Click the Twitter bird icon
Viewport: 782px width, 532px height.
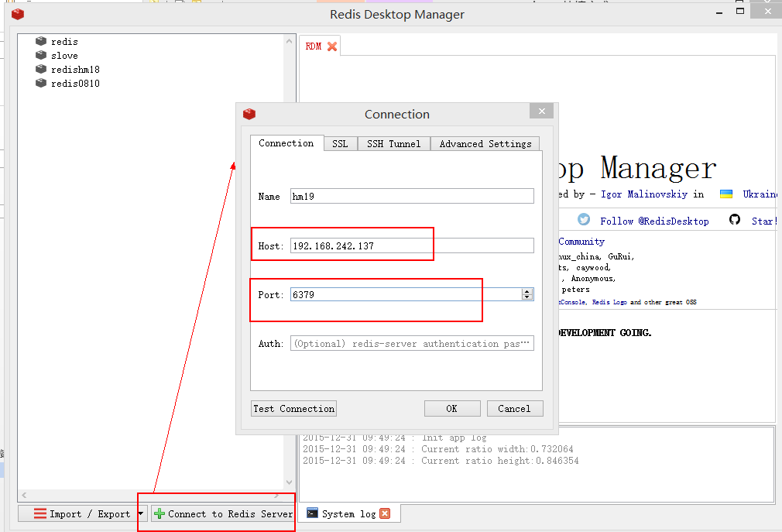point(584,220)
